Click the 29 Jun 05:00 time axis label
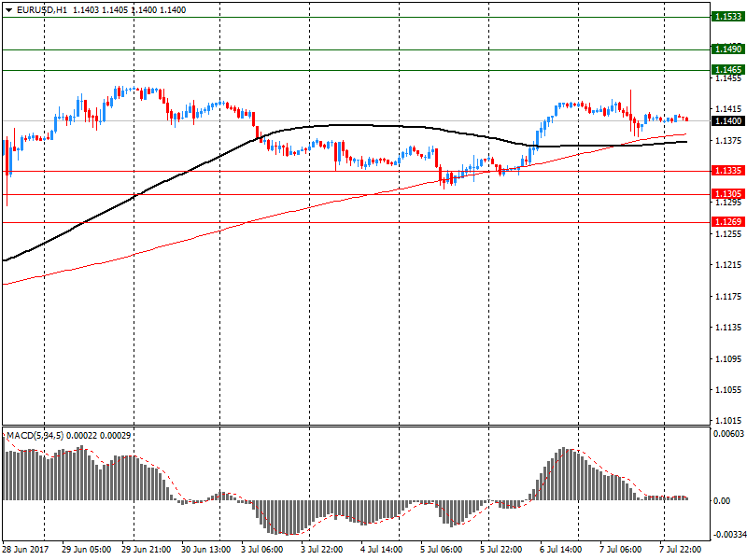The image size is (747, 560). click(x=86, y=550)
